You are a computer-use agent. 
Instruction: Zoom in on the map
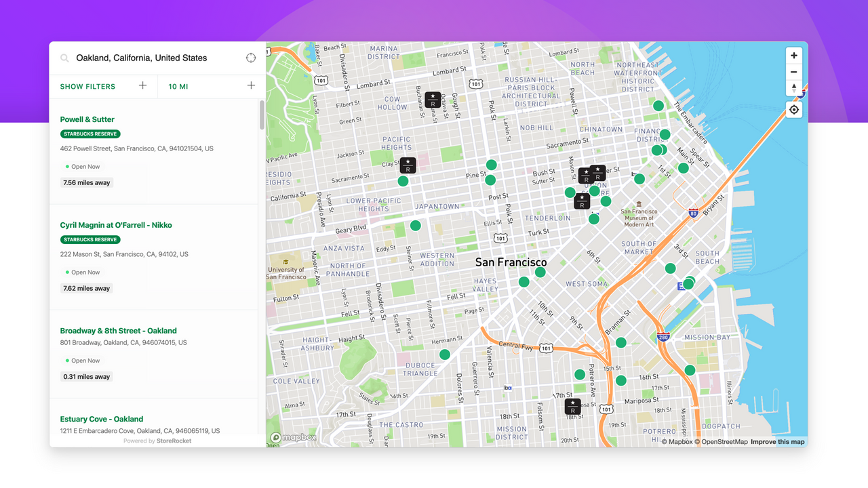click(793, 55)
